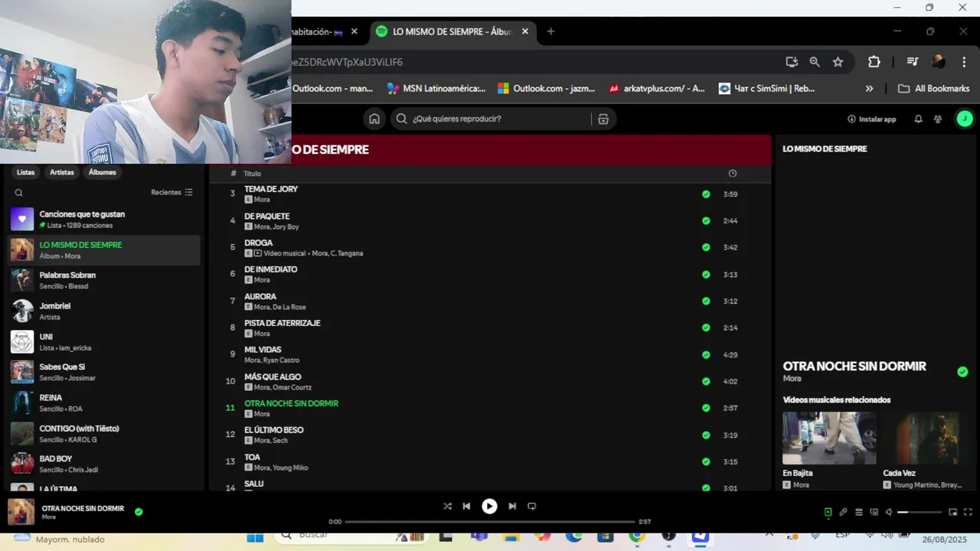
Task: Adjust the Spotify volume slider
Action: tap(920, 512)
